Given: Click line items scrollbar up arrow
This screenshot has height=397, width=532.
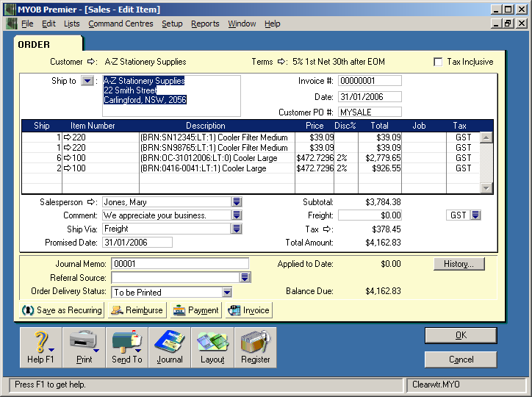Looking at the screenshot, I should coord(486,137).
